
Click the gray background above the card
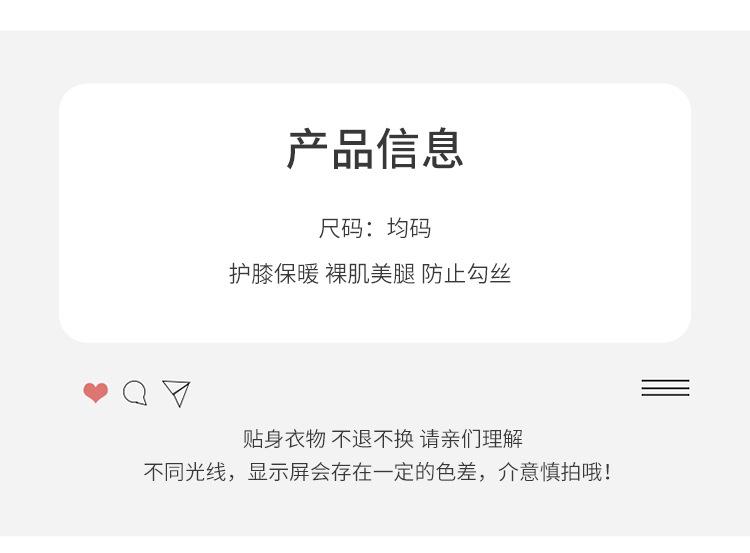375,57
